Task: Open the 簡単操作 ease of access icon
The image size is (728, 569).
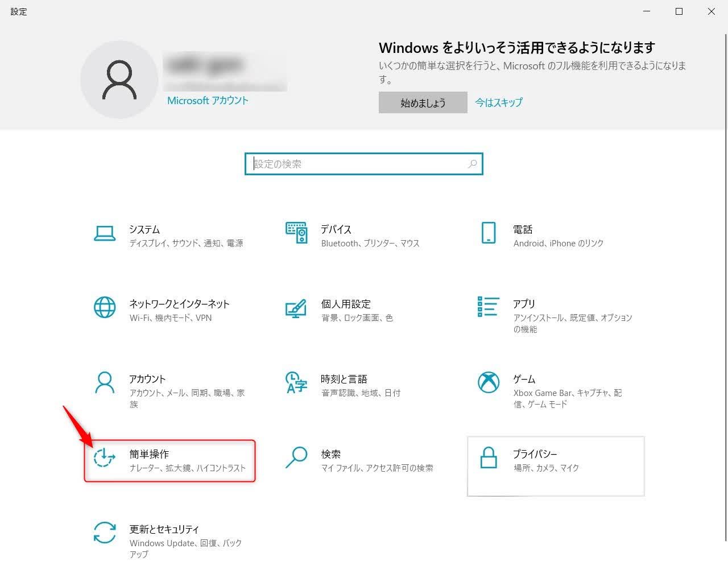Action: pos(105,457)
